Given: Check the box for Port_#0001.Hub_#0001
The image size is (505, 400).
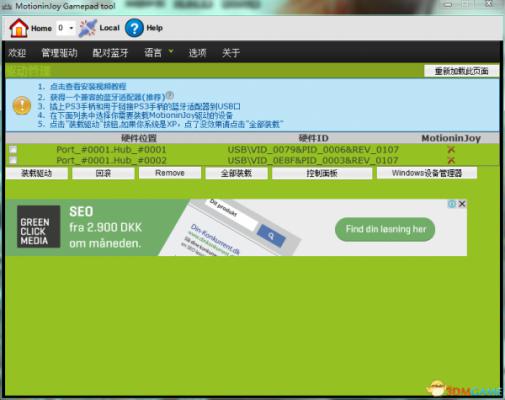Looking at the screenshot, I should click(x=13, y=149).
